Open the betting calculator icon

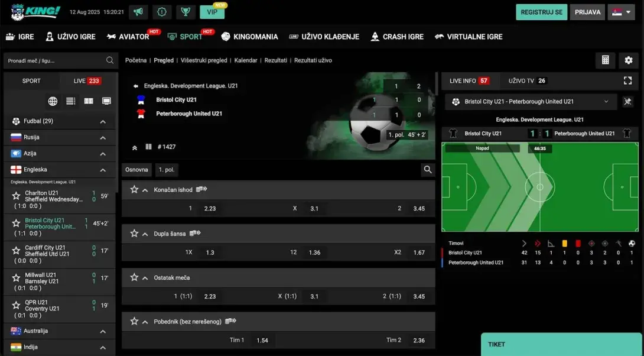tap(605, 60)
